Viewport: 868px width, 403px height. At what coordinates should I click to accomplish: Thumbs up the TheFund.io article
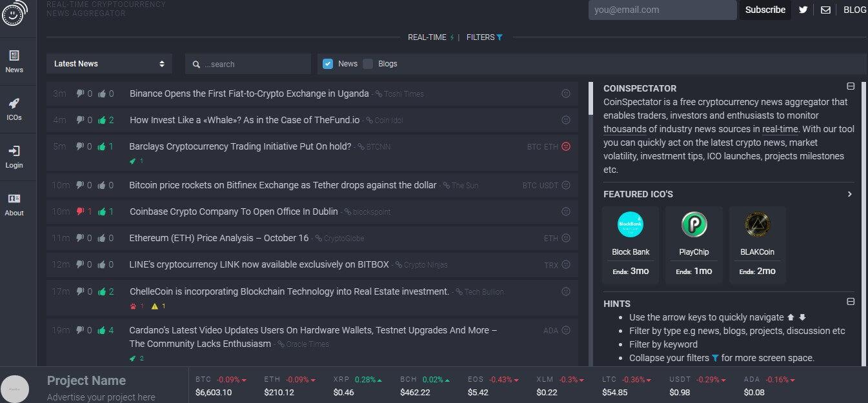pyautogui.click(x=102, y=120)
